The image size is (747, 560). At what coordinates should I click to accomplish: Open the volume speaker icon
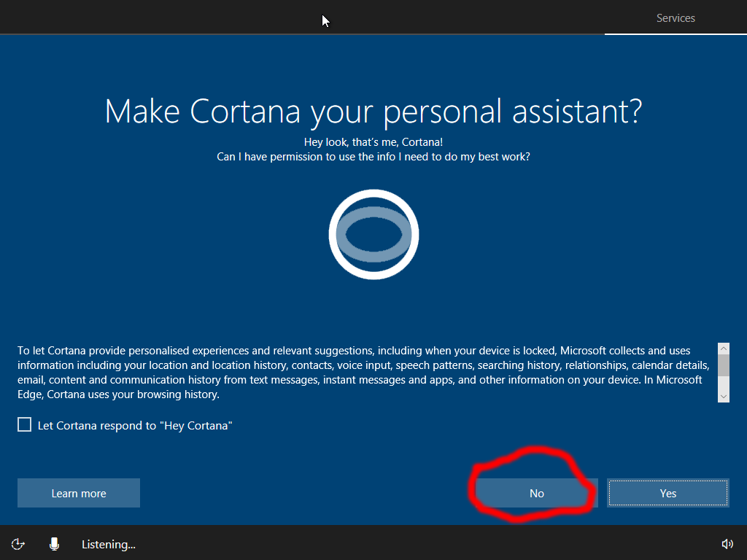727,544
